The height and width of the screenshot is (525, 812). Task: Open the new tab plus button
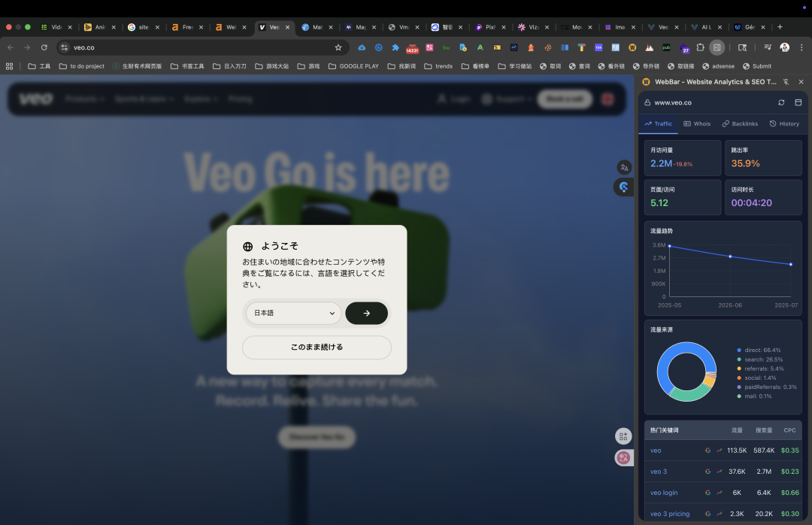(x=780, y=27)
